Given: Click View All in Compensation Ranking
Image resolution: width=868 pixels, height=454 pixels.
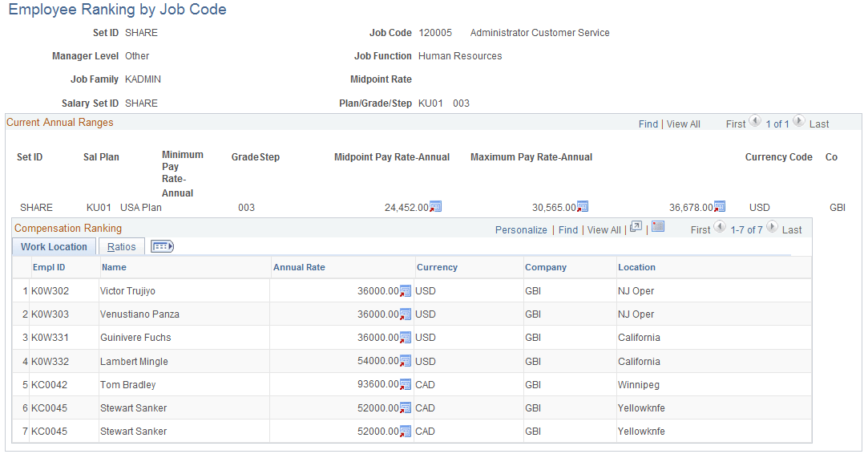Looking at the screenshot, I should (604, 230).
